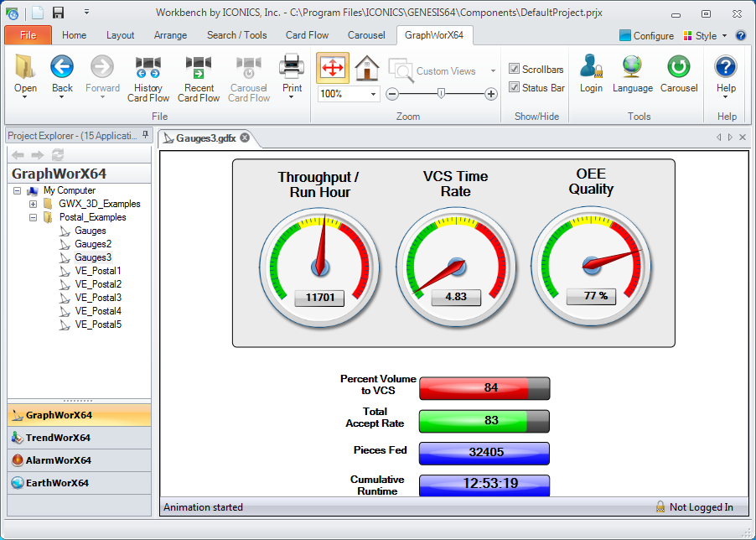Open the File ribbon tab
The width and height of the screenshot is (756, 540).
pos(28,35)
